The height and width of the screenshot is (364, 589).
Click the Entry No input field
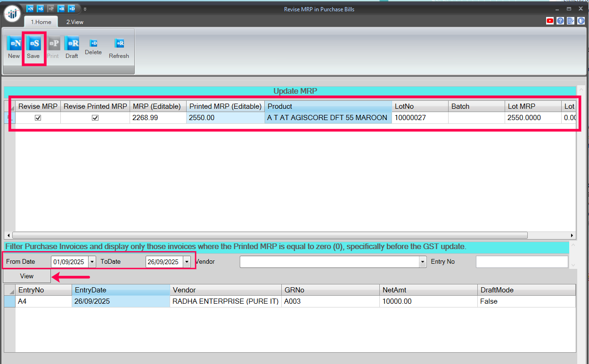(522, 262)
